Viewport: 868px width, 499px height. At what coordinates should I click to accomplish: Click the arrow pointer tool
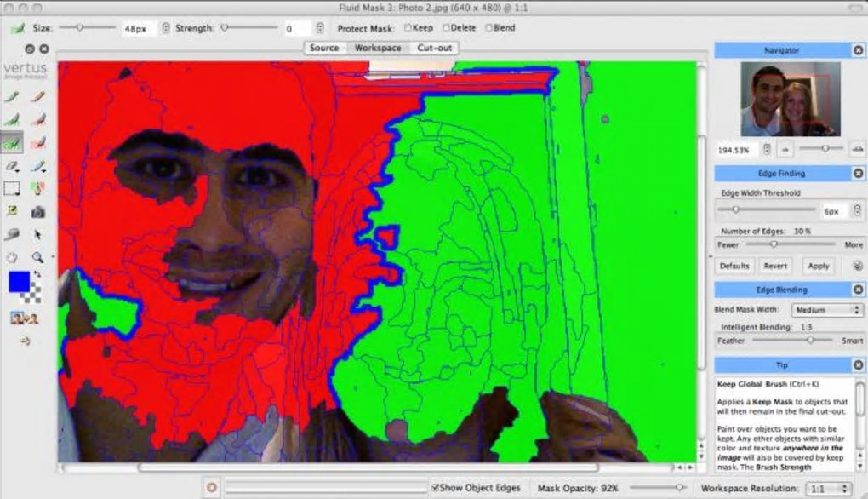tap(38, 234)
